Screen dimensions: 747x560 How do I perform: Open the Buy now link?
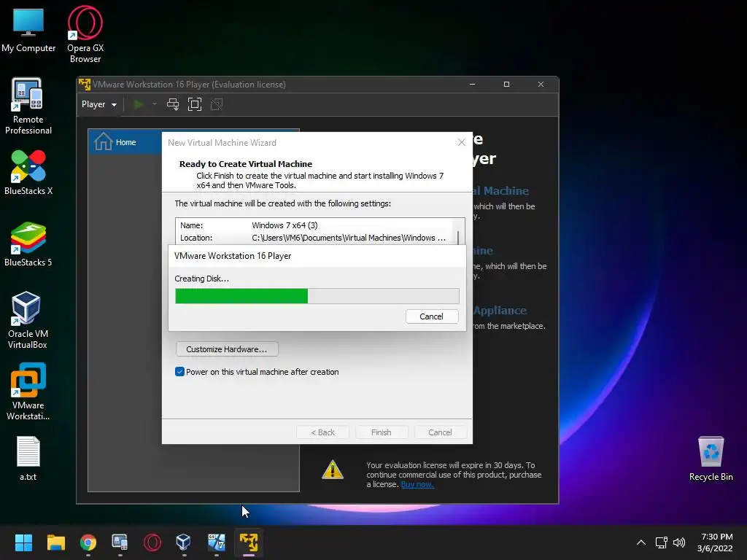[417, 484]
